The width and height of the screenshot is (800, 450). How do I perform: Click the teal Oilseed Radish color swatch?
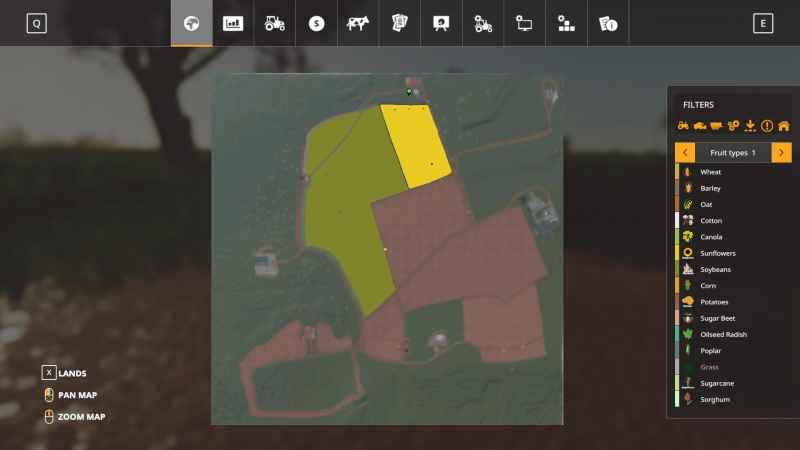click(x=677, y=335)
